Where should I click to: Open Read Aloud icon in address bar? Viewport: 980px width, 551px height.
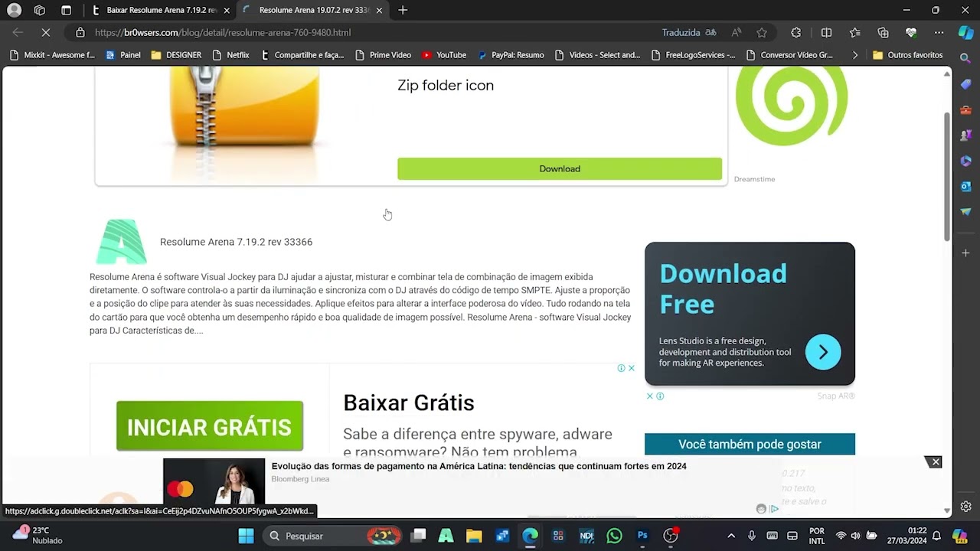736,33
